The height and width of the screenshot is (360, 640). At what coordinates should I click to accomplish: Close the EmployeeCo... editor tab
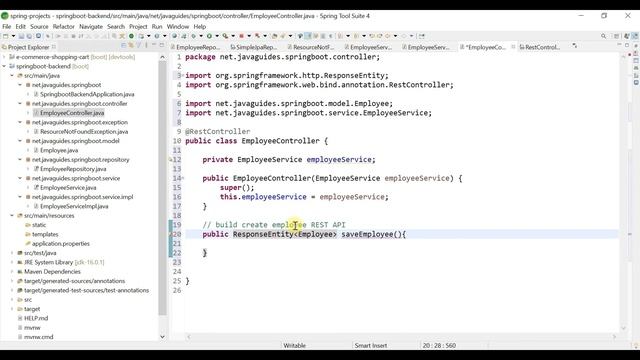pyautogui.click(x=513, y=47)
